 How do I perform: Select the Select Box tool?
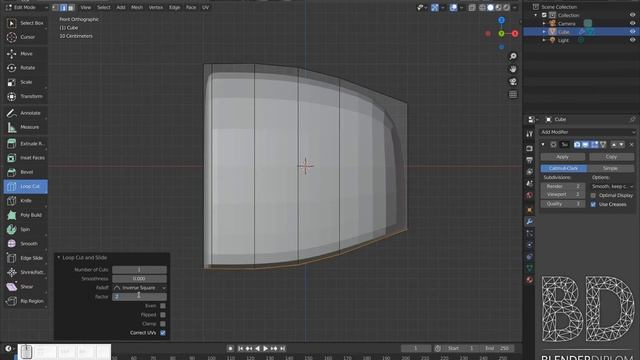point(25,23)
